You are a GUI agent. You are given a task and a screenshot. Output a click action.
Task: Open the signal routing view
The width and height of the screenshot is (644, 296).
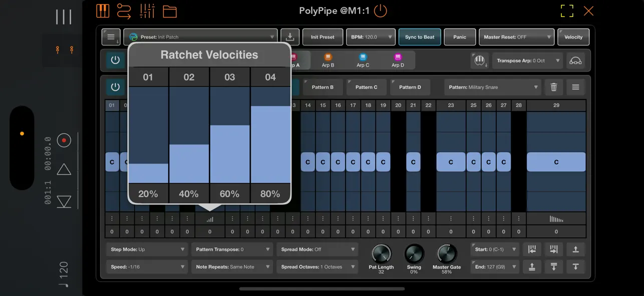[124, 10]
